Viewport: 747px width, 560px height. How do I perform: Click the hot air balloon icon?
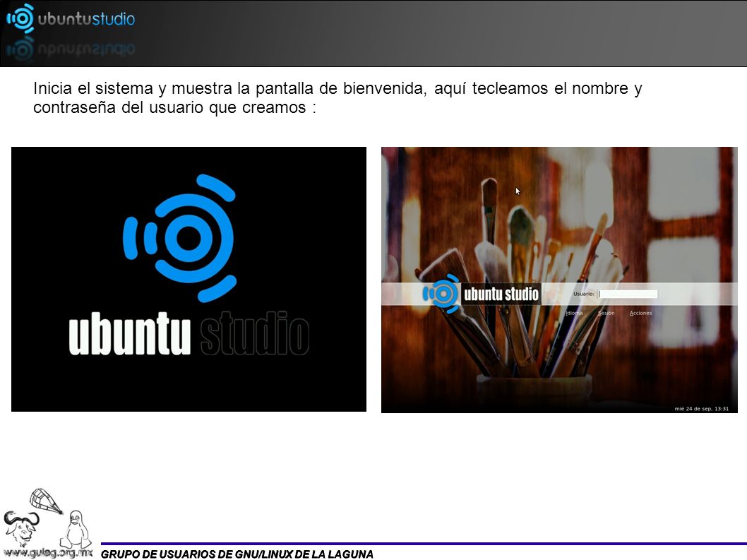click(46, 501)
